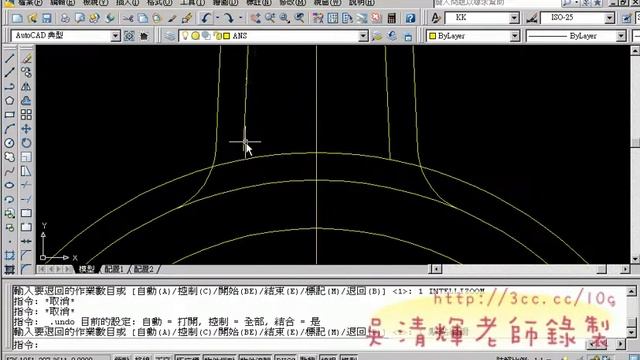Toggle ANS layer freeze sun icon
The image size is (640, 360).
(x=196, y=36)
